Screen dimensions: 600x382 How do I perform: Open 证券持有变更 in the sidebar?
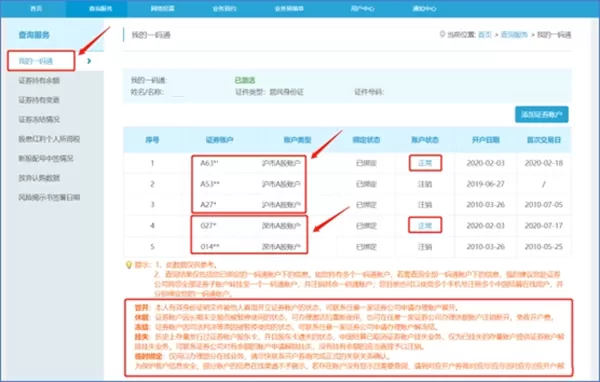[39, 100]
